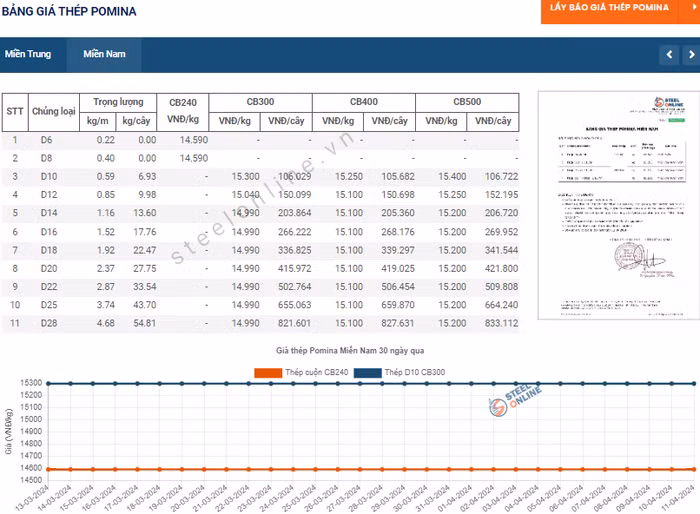Click the orange CB240 legend color box

point(268,372)
